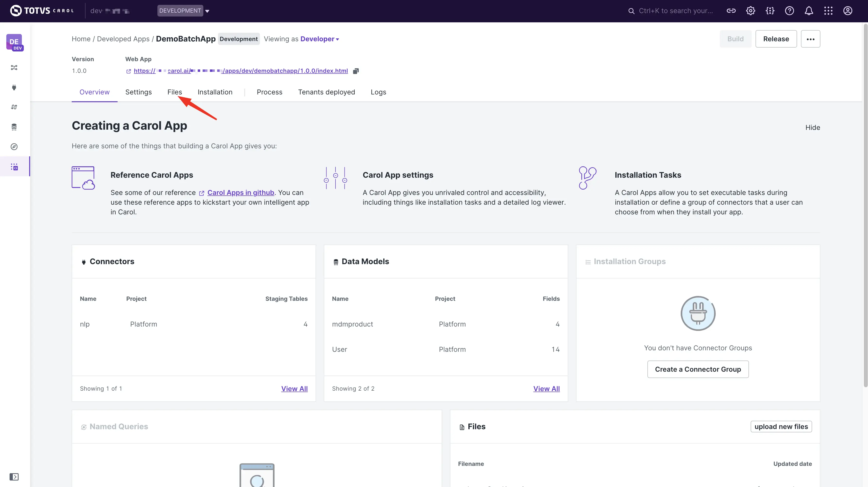Switch to the Logs tab
This screenshot has width=868, height=487.
click(378, 92)
